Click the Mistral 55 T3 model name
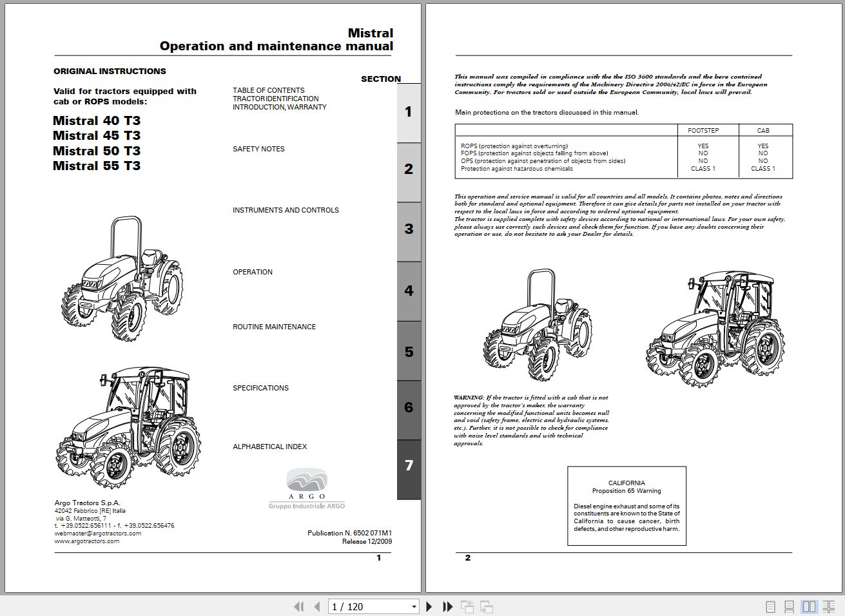The height and width of the screenshot is (616, 845). coord(97,166)
